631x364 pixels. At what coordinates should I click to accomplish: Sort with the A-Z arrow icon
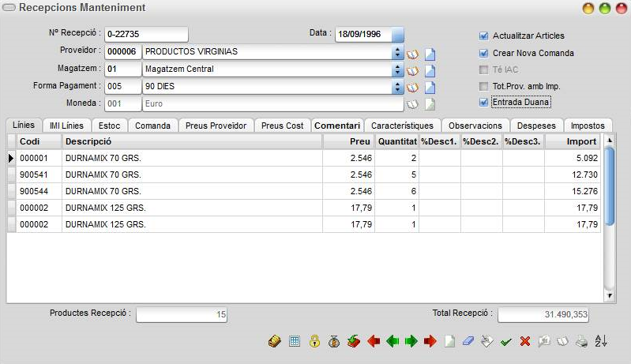[x=601, y=341]
